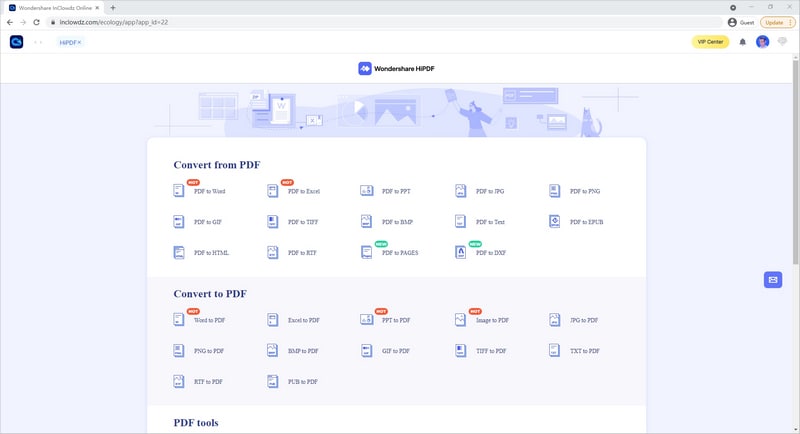Image resolution: width=800 pixels, height=434 pixels.
Task: Open the PDF to Word converter icon
Action: [179, 191]
